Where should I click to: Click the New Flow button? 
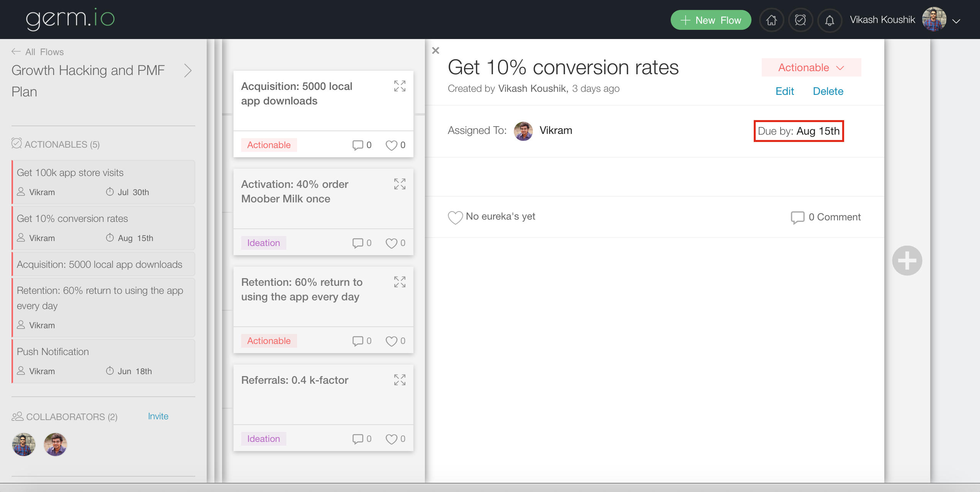click(711, 20)
